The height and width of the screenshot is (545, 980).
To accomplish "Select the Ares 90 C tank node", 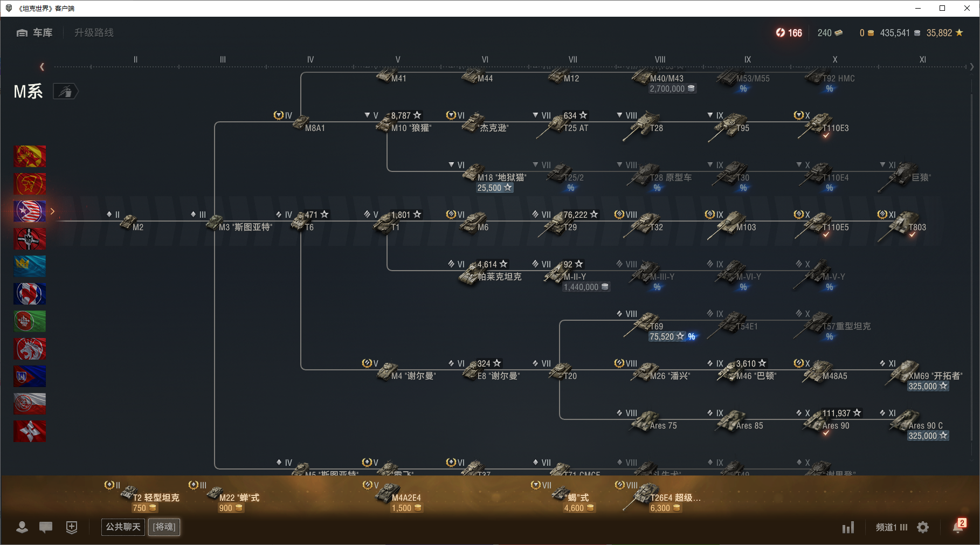I will (914, 425).
